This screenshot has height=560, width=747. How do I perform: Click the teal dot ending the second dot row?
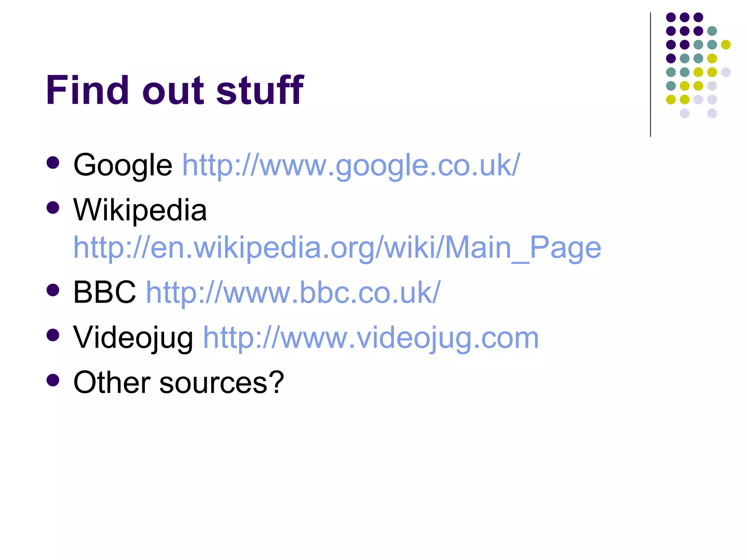[x=712, y=31]
